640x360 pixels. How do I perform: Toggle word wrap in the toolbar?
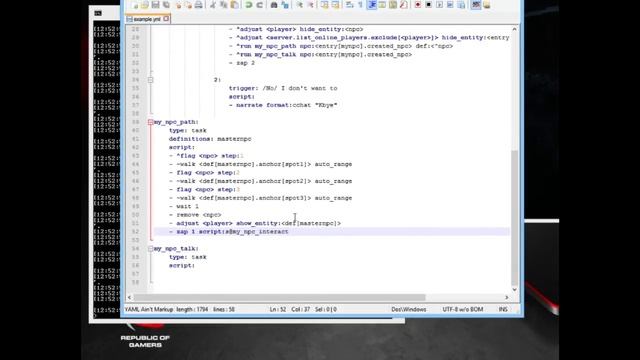point(350,5)
